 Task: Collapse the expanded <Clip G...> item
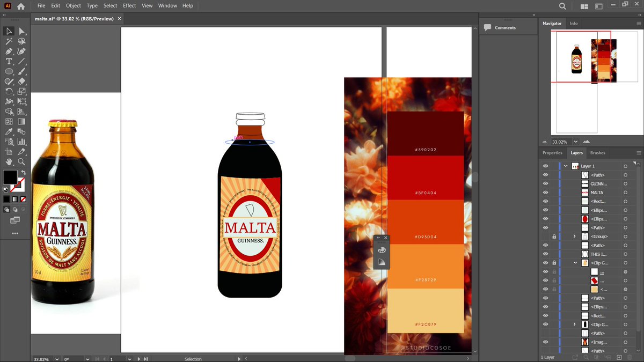(x=574, y=263)
